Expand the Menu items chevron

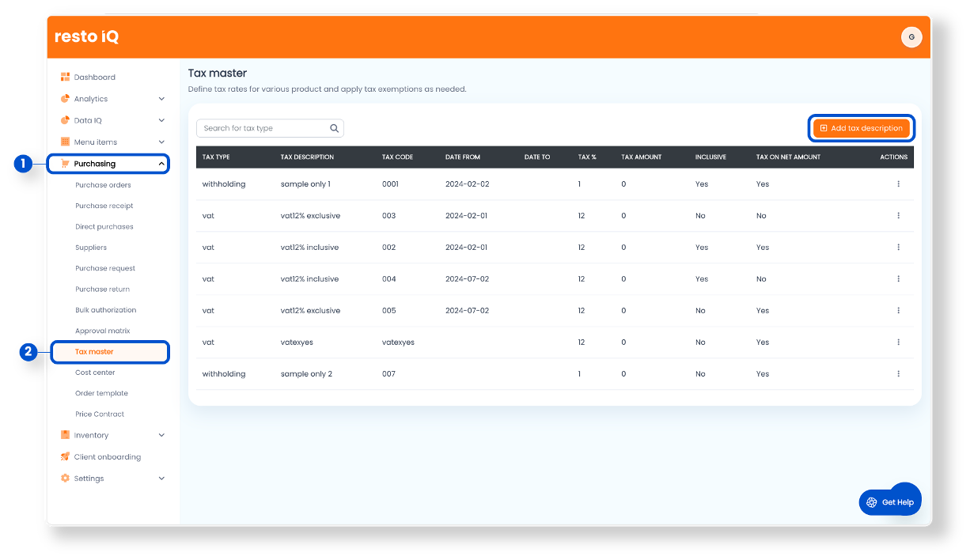click(161, 142)
